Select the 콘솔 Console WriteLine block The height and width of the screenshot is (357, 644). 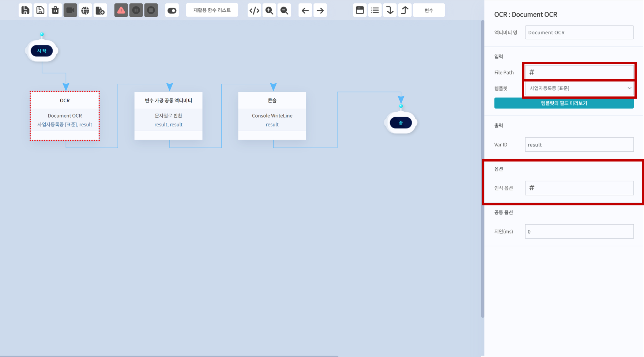click(x=272, y=116)
